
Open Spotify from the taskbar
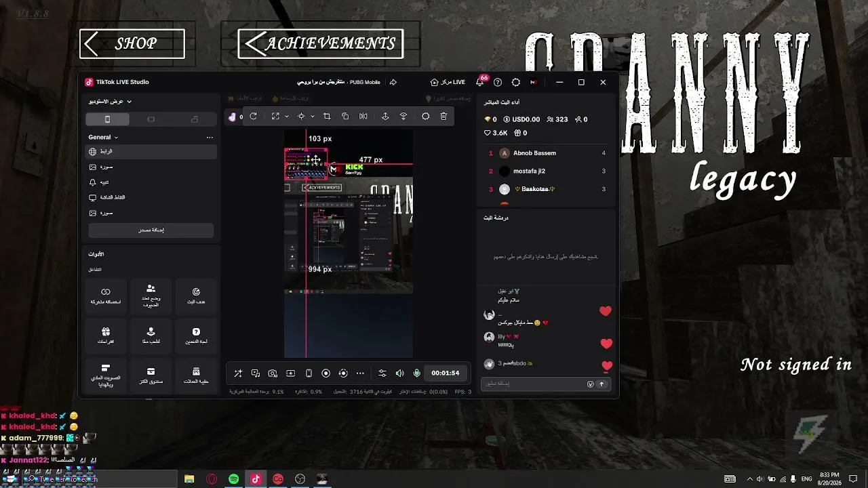point(233,479)
